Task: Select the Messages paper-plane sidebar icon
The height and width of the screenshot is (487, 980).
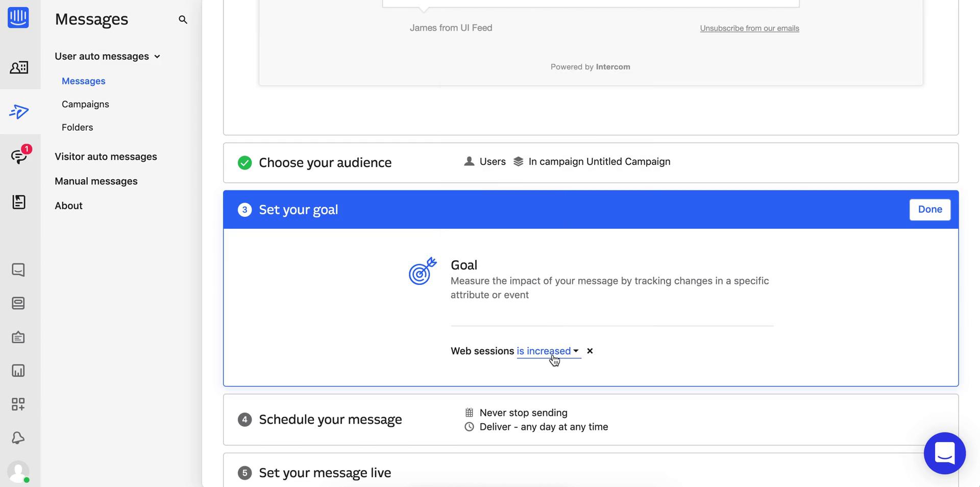Action: pos(19,112)
